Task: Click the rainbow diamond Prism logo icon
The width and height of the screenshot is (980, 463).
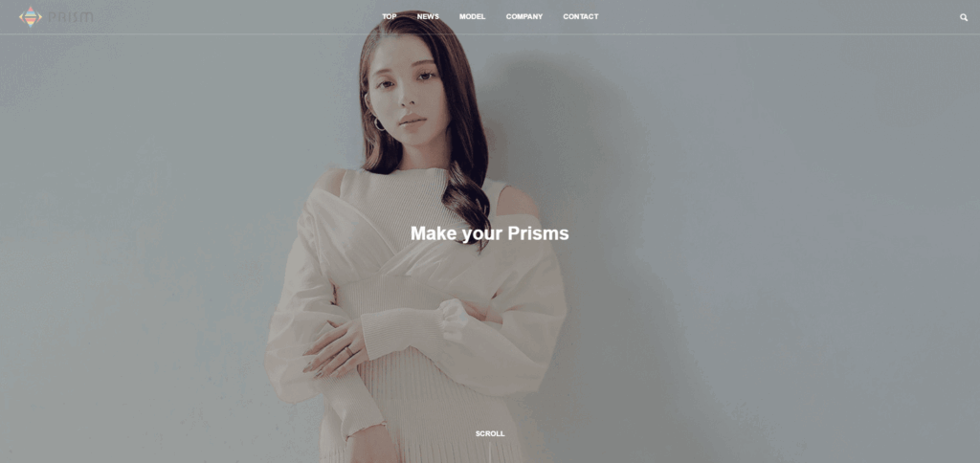Action: (31, 17)
